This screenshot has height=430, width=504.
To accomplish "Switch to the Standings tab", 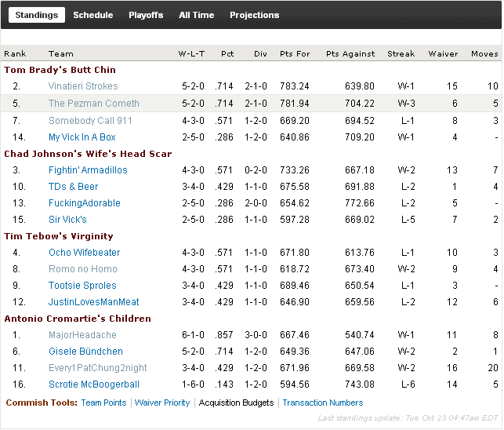I will coord(37,15).
